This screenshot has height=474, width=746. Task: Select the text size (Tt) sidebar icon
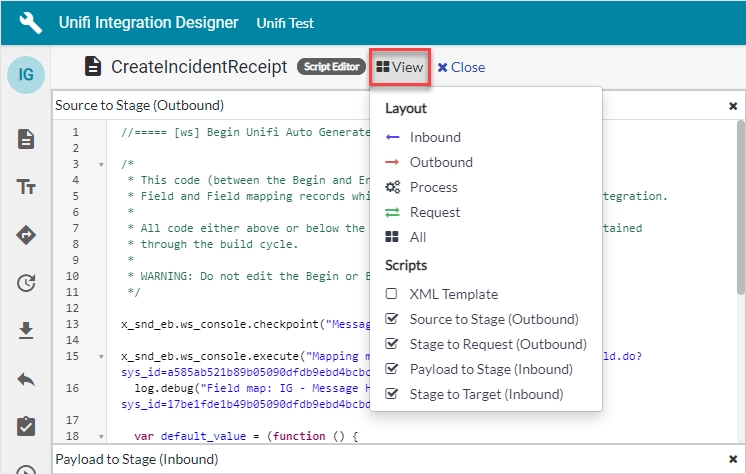pos(26,187)
